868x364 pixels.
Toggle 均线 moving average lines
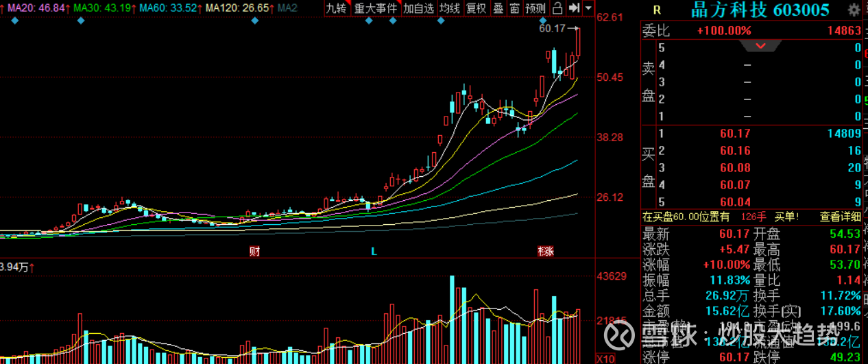point(450,8)
